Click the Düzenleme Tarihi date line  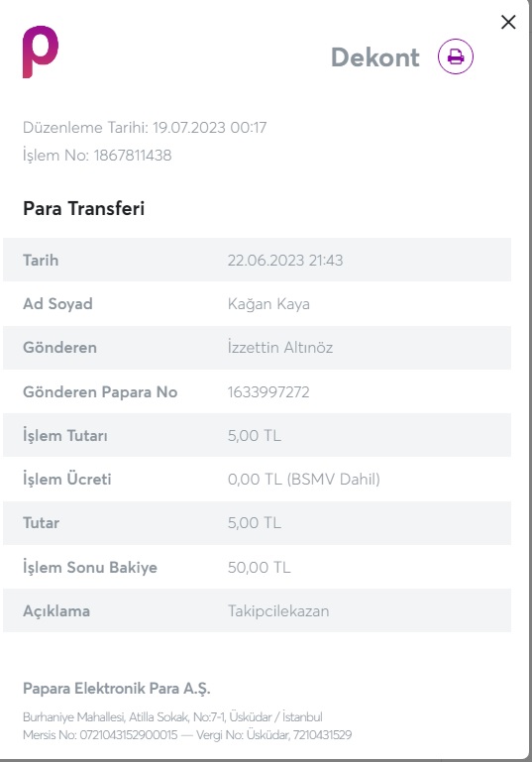[x=145, y=127]
